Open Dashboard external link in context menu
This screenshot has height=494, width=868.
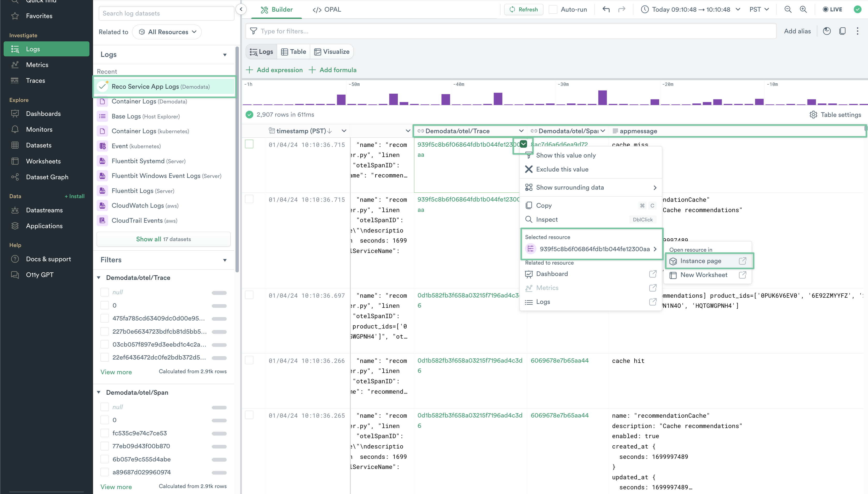click(653, 274)
